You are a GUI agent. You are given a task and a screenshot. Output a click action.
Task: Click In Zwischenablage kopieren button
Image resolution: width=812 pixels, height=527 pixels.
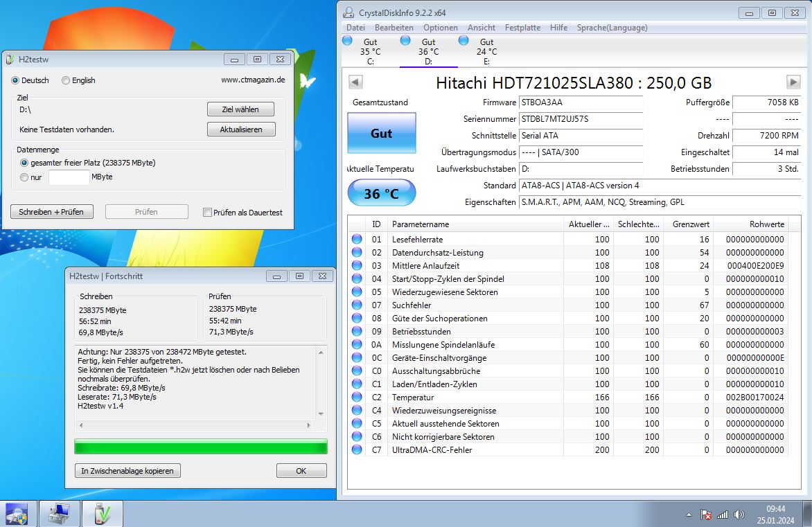click(x=127, y=471)
